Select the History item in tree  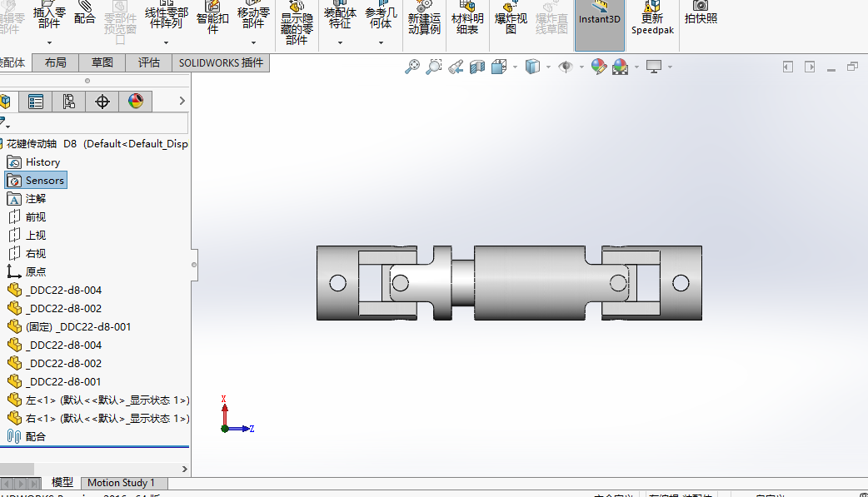(33, 162)
